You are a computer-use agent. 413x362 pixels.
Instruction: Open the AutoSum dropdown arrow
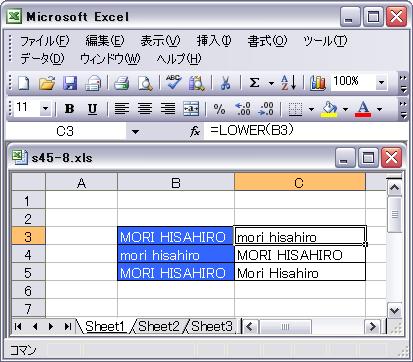click(x=271, y=83)
